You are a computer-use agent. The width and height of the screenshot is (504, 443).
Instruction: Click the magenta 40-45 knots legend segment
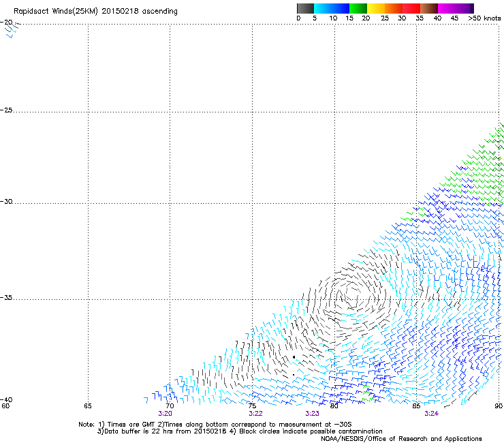(x=446, y=8)
